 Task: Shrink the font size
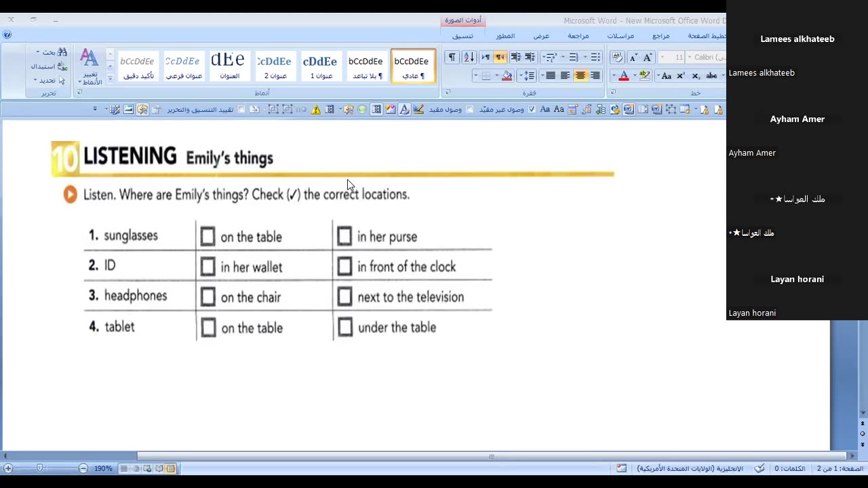click(x=633, y=57)
